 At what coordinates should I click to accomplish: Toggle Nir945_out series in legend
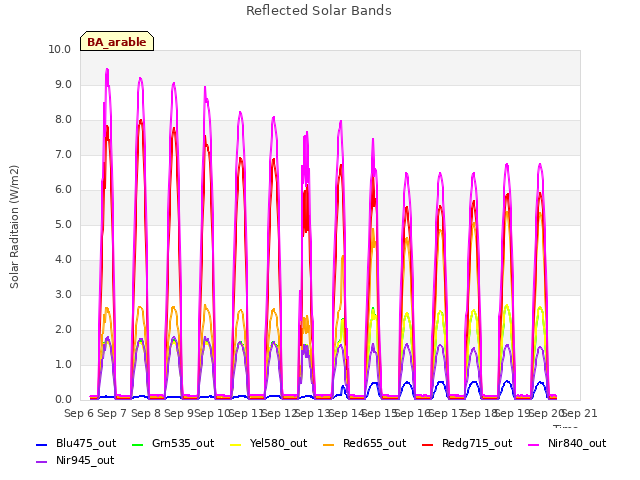point(75,461)
